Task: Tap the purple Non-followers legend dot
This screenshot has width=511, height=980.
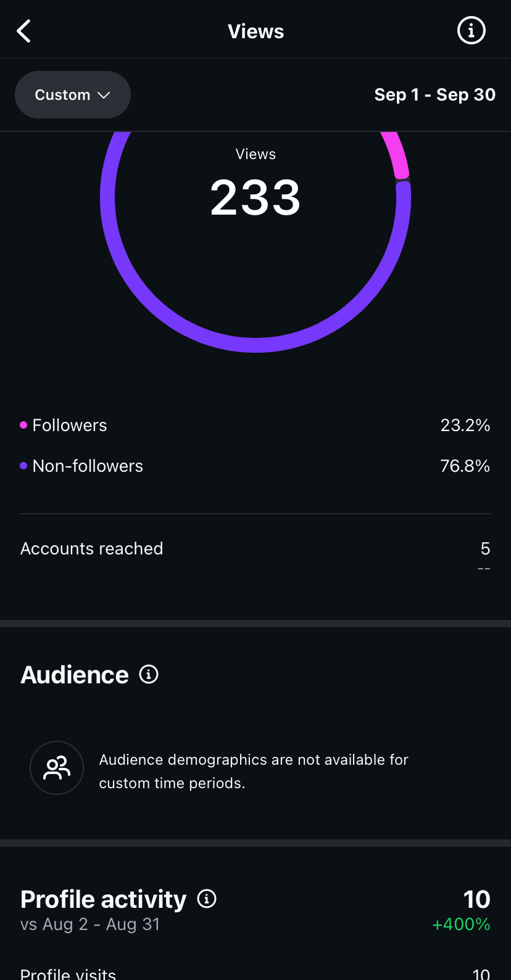Action: coord(23,466)
